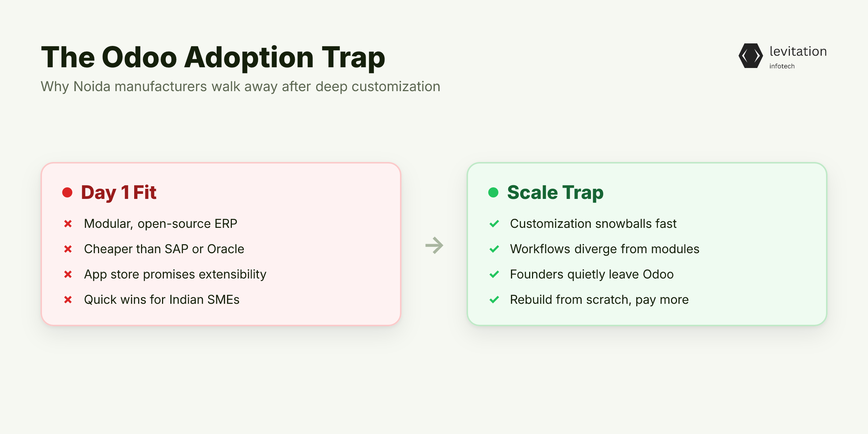Viewport: 868px width, 434px height.
Task: Click the green check beside Customization snowballs fast
Action: pyautogui.click(x=494, y=224)
